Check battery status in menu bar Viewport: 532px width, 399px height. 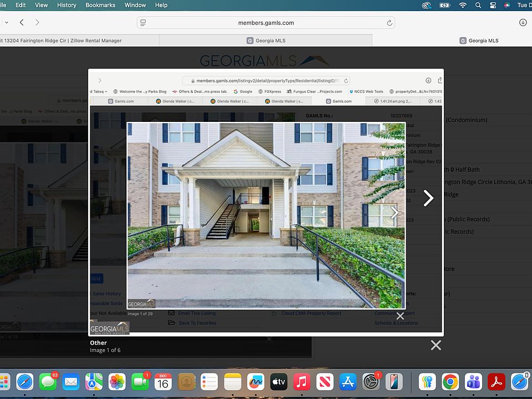pos(444,5)
